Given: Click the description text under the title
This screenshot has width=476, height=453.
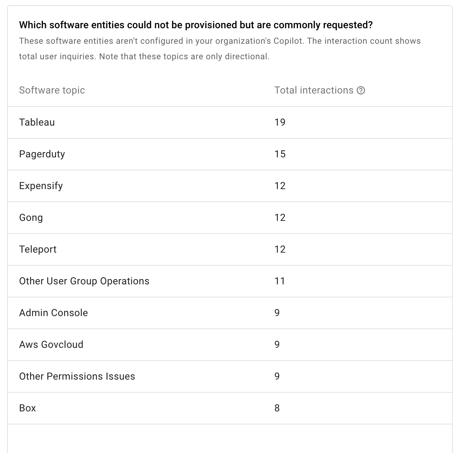Looking at the screenshot, I should tap(220, 49).
